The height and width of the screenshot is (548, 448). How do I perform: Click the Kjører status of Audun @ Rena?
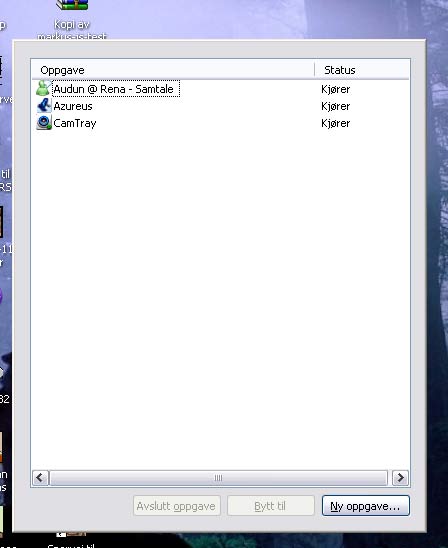tap(335, 89)
